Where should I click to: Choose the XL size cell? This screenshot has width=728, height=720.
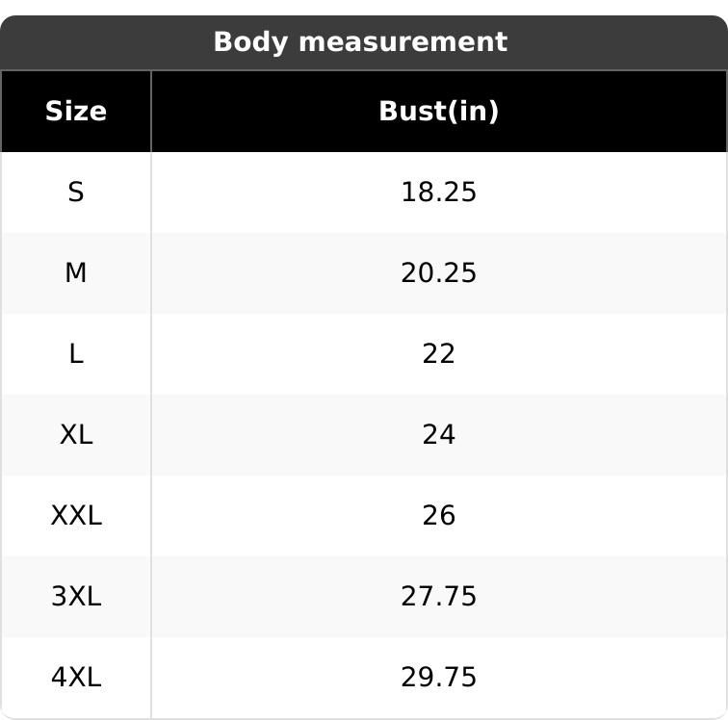coord(76,435)
